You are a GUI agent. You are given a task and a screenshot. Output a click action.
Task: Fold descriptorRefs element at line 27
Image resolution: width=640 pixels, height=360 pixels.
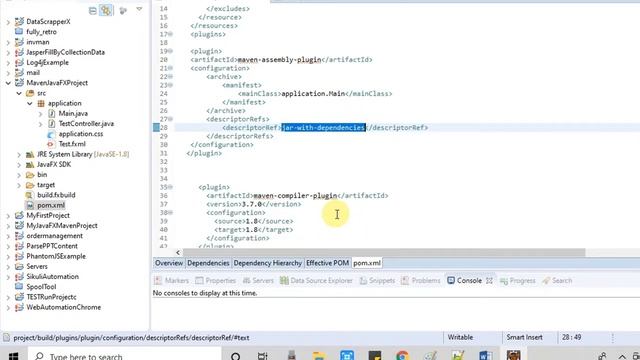(171, 119)
